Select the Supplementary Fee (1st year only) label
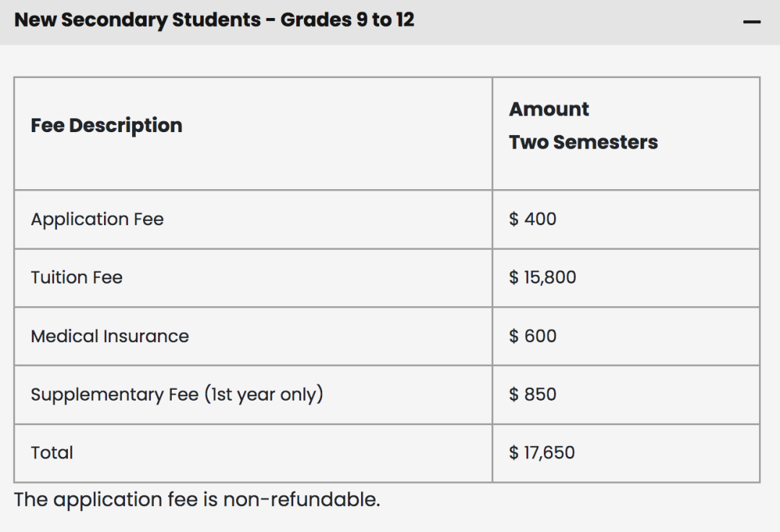 [x=176, y=395]
